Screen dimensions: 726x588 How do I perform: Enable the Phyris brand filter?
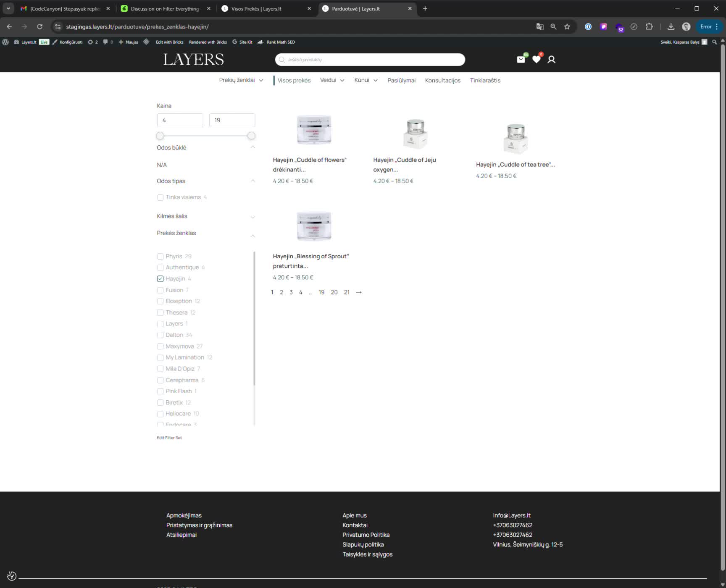(x=160, y=256)
